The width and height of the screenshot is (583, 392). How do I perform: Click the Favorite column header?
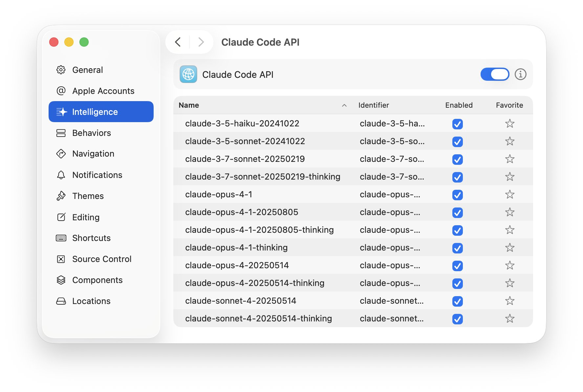click(509, 105)
